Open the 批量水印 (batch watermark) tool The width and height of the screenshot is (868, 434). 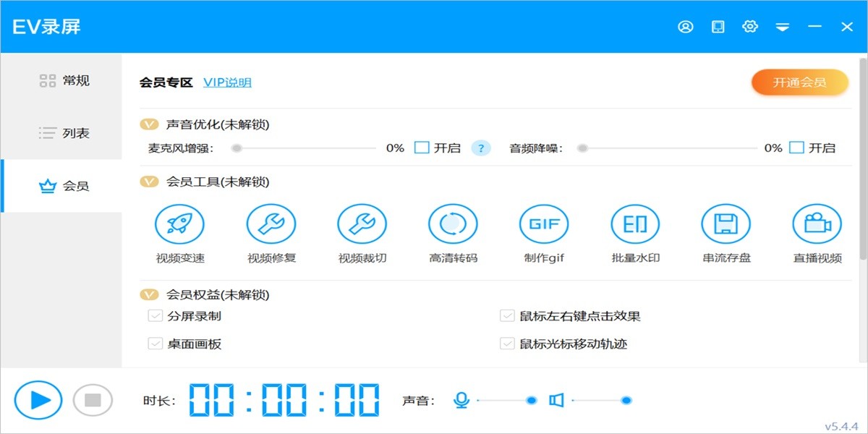click(635, 224)
